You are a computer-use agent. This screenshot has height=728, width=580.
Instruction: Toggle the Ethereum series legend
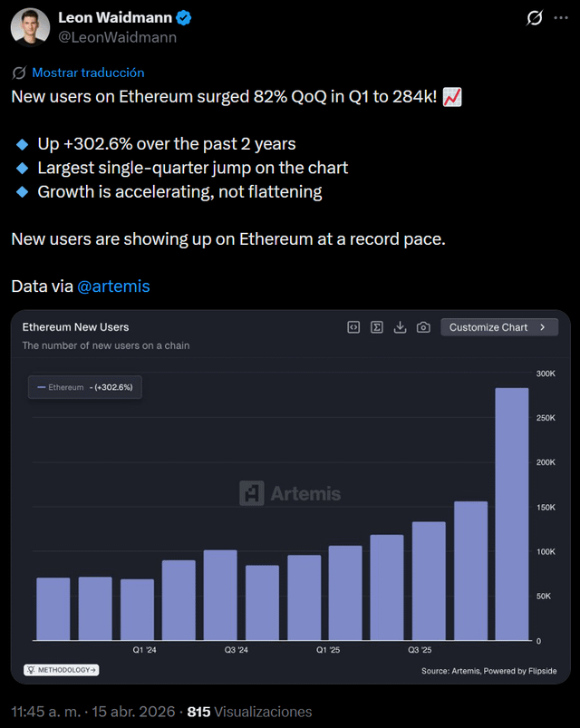click(84, 387)
